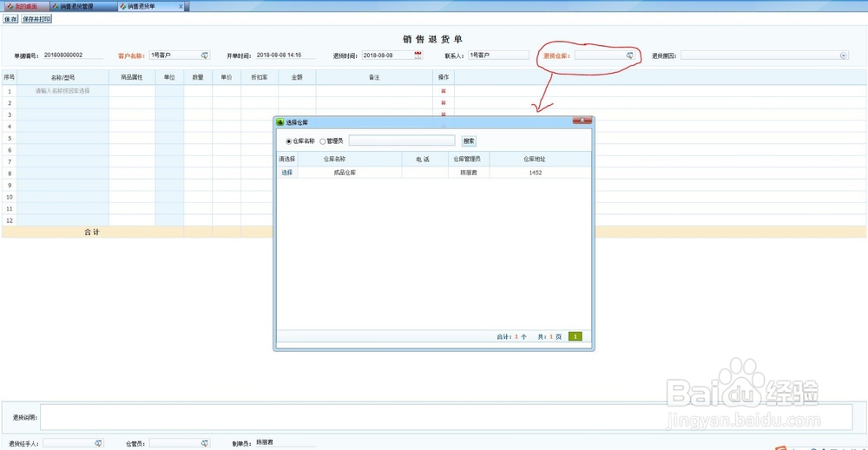This screenshot has height=450, width=868.
Task: Click document number 201808080002
Action: coord(63,55)
